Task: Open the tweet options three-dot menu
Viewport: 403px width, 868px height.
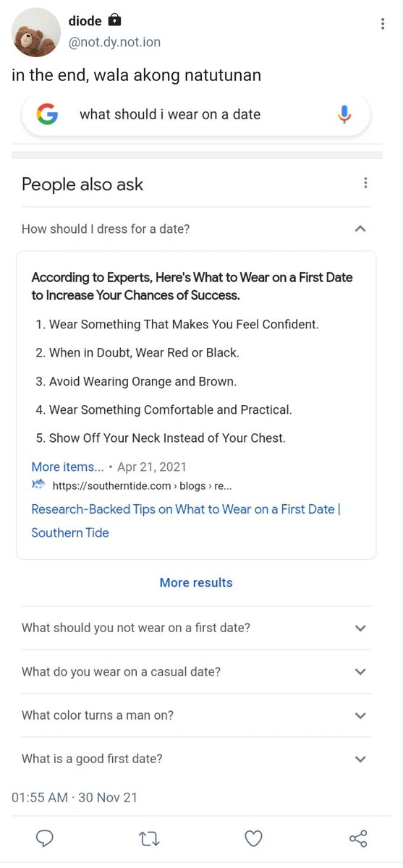Action: (383, 24)
